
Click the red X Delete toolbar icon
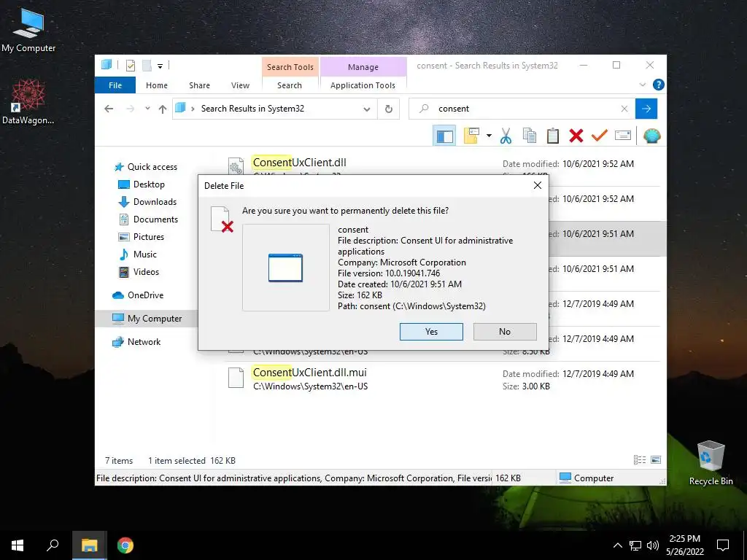tap(576, 136)
